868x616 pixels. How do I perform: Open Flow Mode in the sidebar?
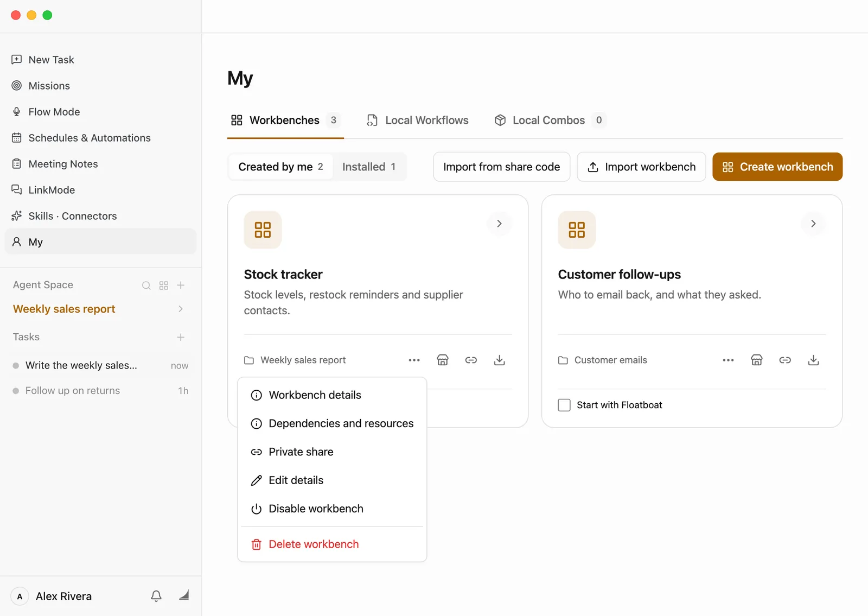tap(100, 112)
